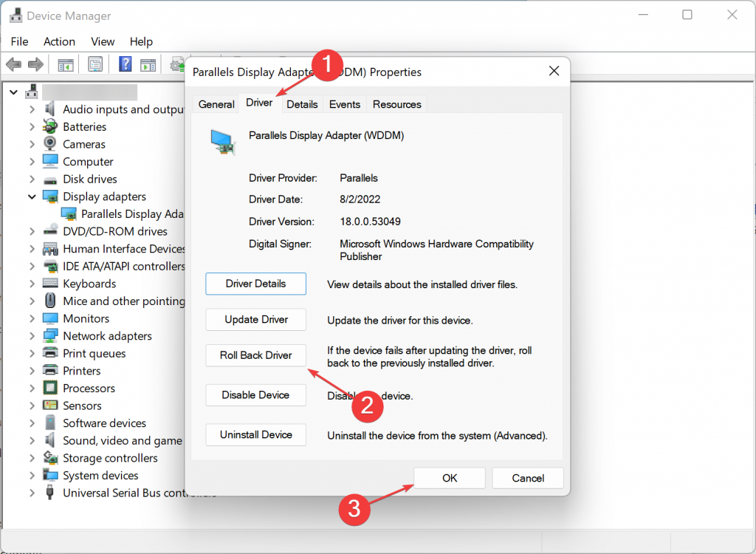Dismiss the dialog with Cancel
Image resolution: width=756 pixels, height=554 pixels.
528,478
